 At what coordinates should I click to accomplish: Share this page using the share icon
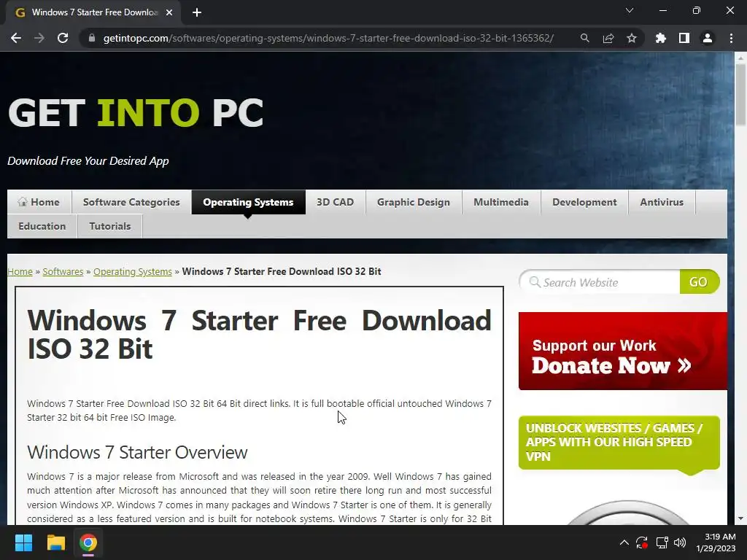(x=608, y=38)
